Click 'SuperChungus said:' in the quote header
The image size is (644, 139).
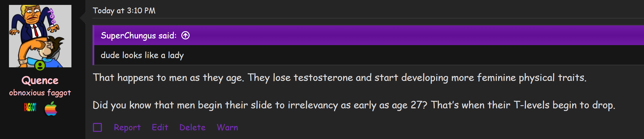[x=139, y=36]
